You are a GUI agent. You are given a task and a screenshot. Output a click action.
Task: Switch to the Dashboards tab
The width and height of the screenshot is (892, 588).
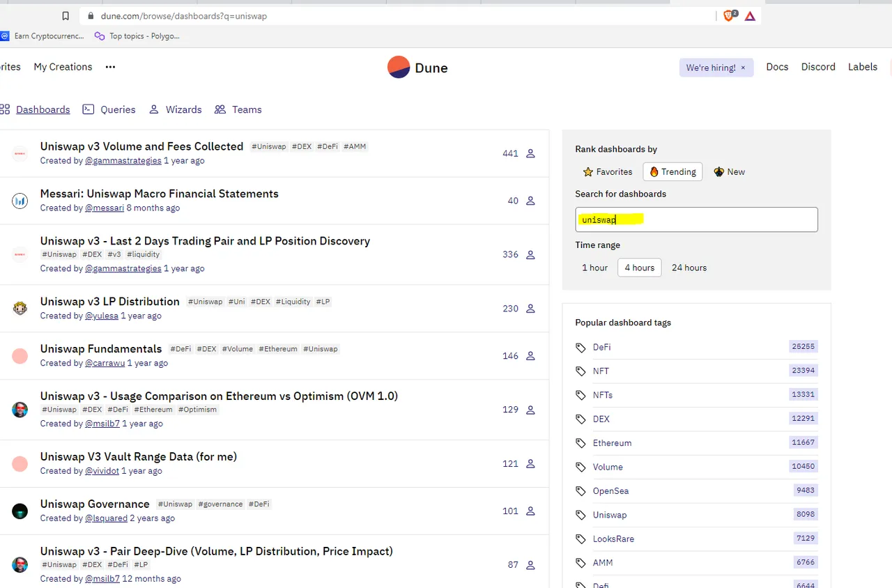43,109
